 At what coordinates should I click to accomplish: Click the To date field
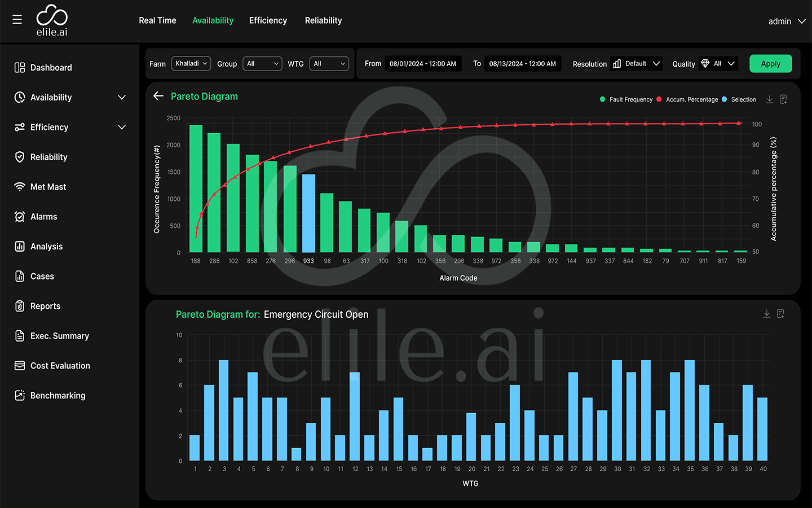click(x=523, y=64)
